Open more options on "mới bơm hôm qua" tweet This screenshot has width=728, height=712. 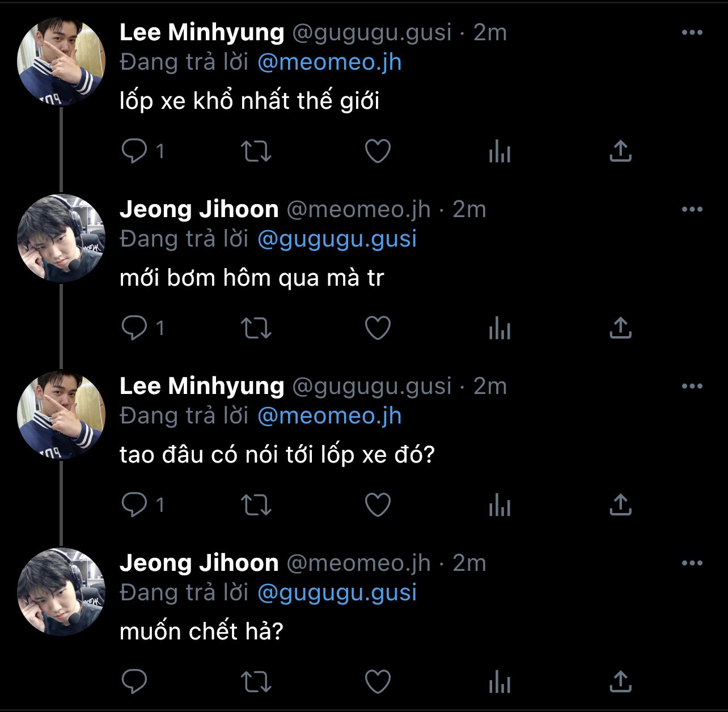pyautogui.click(x=692, y=210)
